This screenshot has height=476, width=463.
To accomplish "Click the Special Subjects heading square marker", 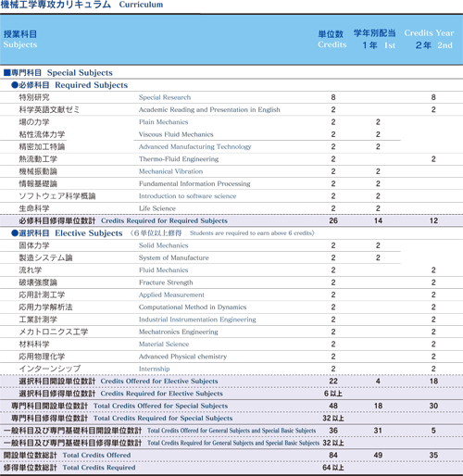I will coord(7,73).
